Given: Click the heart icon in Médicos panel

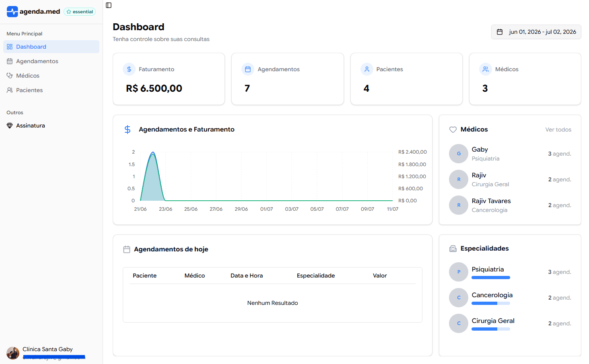Looking at the screenshot, I should (453, 130).
